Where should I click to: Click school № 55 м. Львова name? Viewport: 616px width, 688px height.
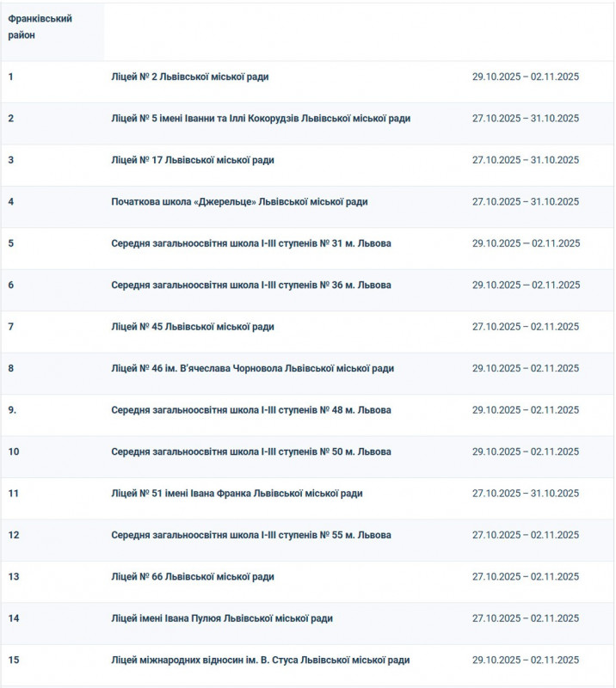coord(251,535)
